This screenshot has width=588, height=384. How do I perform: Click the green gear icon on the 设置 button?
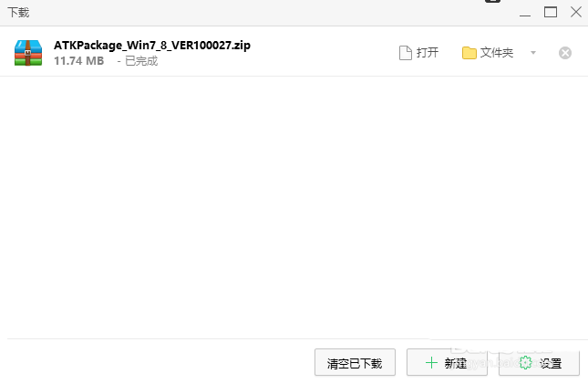526,363
